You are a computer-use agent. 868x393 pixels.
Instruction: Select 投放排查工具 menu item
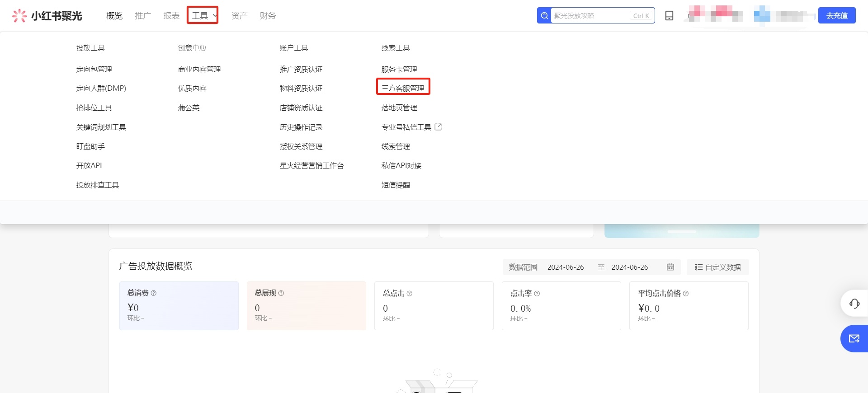click(x=98, y=185)
